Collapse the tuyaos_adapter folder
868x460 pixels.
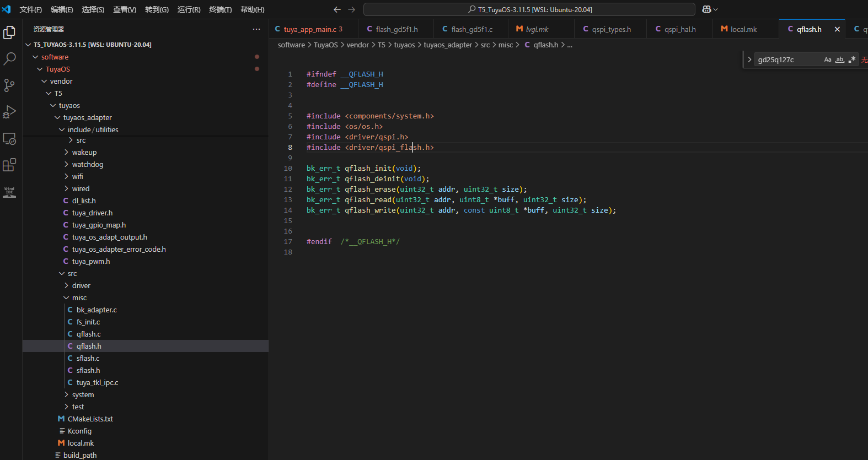(146, 117)
